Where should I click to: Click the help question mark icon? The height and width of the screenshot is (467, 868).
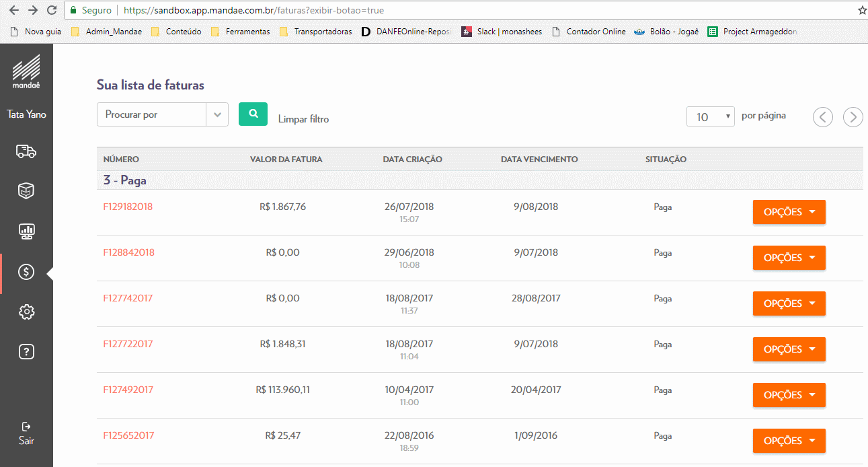26,351
